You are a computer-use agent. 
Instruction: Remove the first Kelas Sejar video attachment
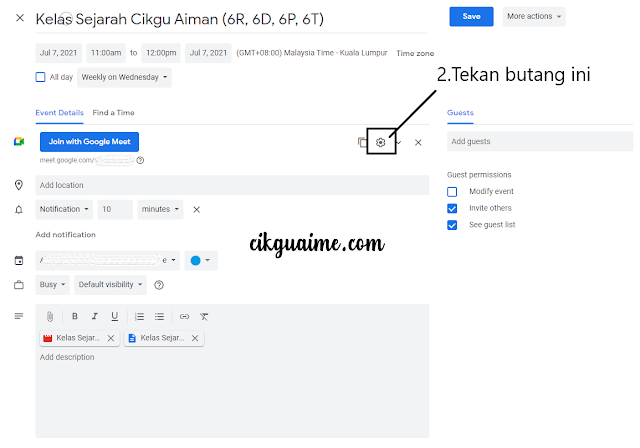(x=111, y=338)
